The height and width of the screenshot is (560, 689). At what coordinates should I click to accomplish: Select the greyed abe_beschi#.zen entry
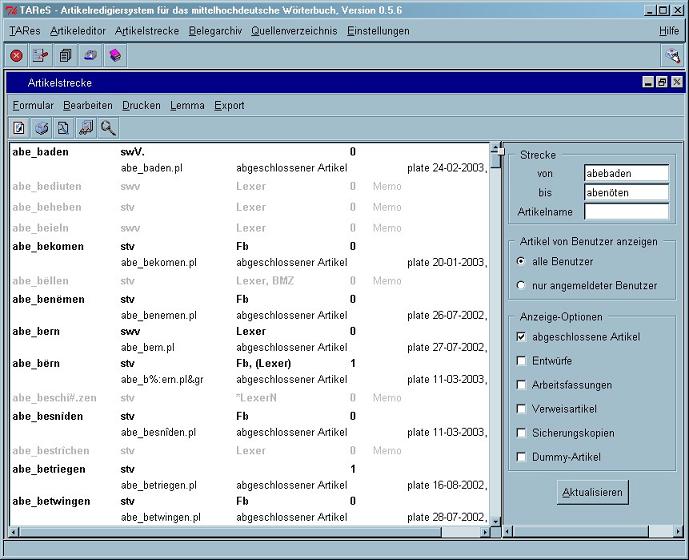point(54,398)
